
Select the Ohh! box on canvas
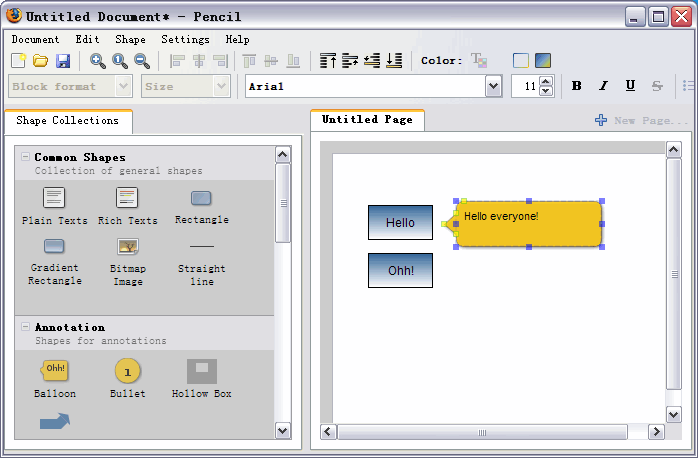400,271
